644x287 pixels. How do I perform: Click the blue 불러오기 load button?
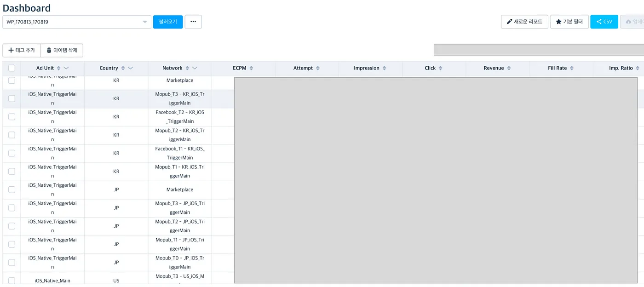[168, 22]
